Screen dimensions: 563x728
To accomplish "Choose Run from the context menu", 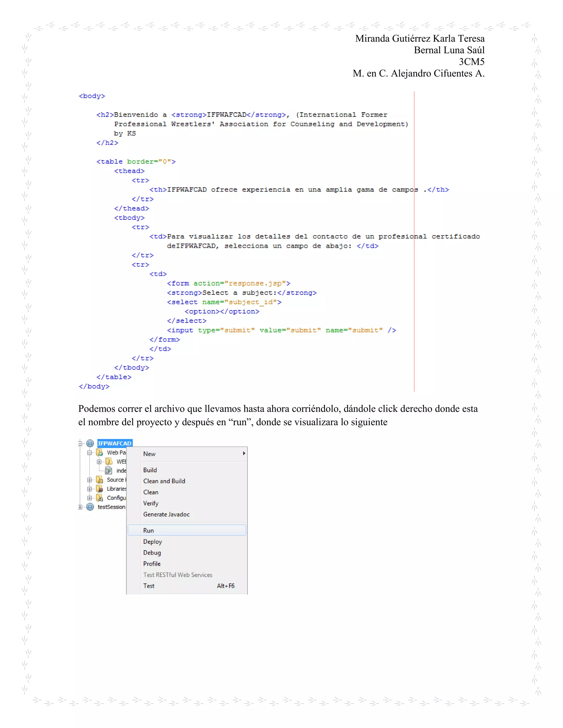I will coord(148,530).
